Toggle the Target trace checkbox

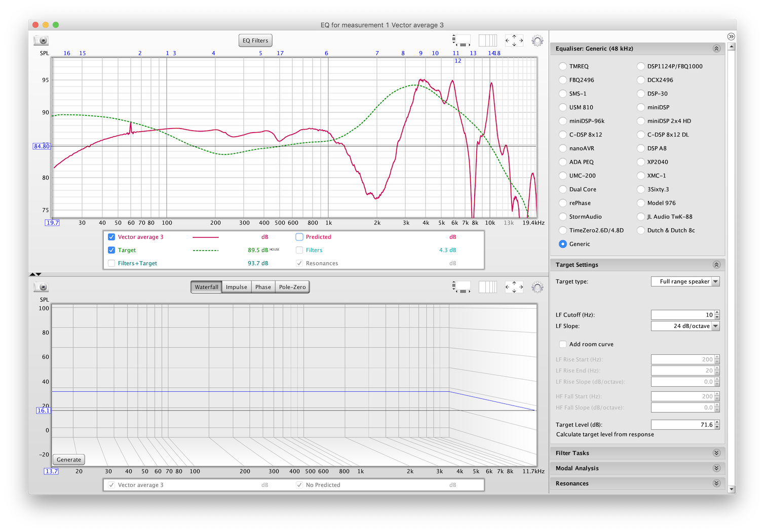pos(111,250)
